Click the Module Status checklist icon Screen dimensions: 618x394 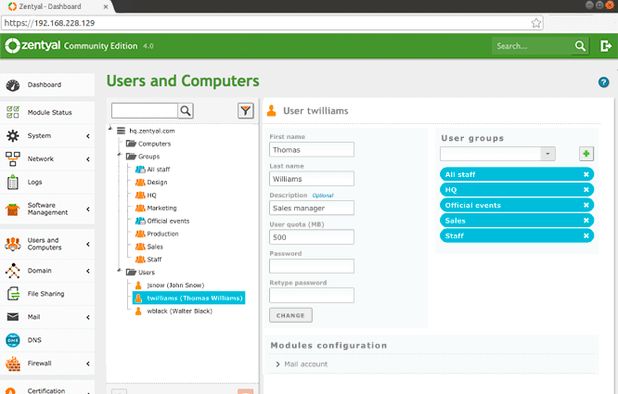click(13, 112)
